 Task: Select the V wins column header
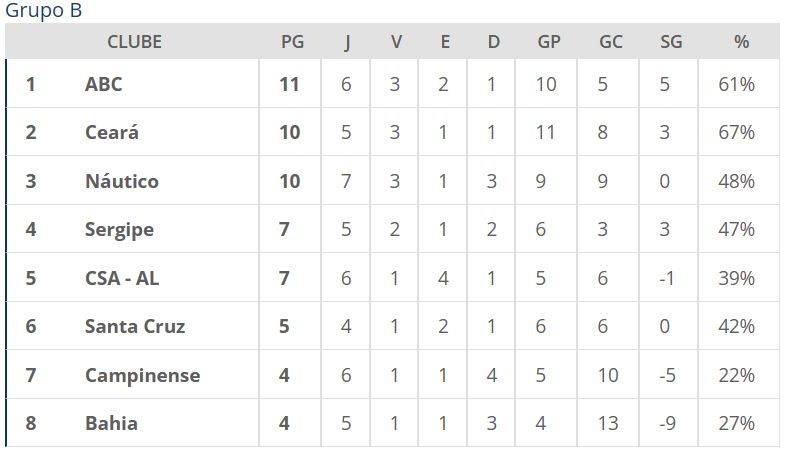coord(396,42)
